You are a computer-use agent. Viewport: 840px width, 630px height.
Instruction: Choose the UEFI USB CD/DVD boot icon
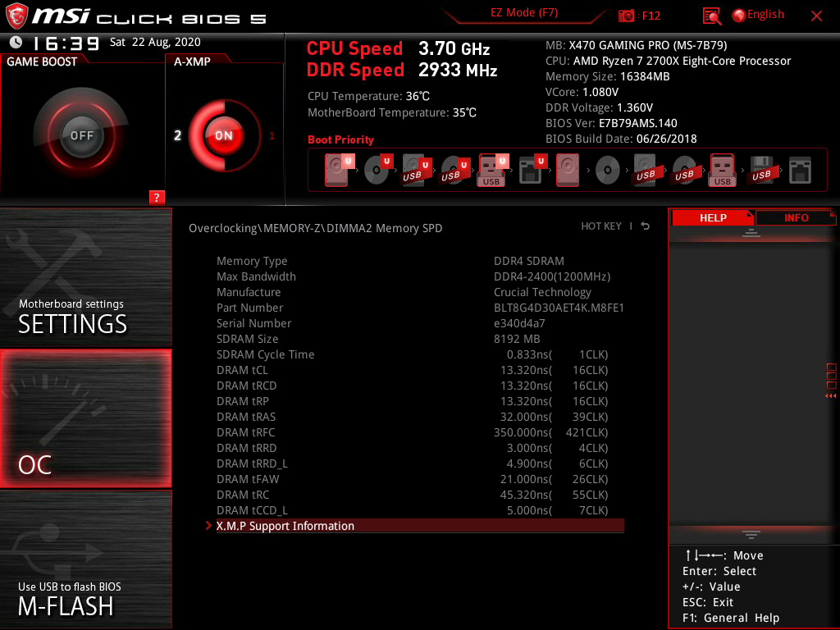pos(454,170)
